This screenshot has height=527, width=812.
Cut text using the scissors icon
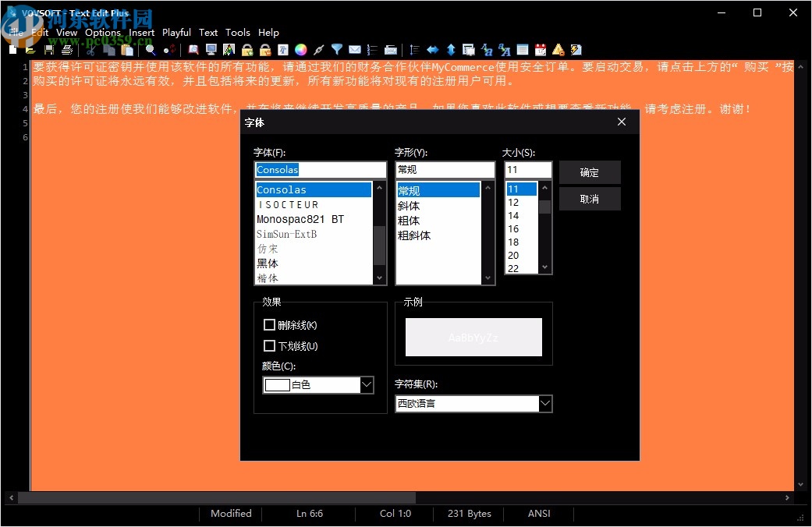[x=90, y=49]
